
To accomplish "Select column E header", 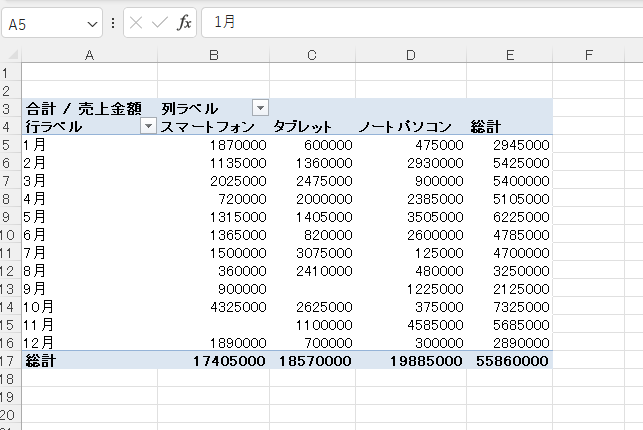I will pos(510,55).
